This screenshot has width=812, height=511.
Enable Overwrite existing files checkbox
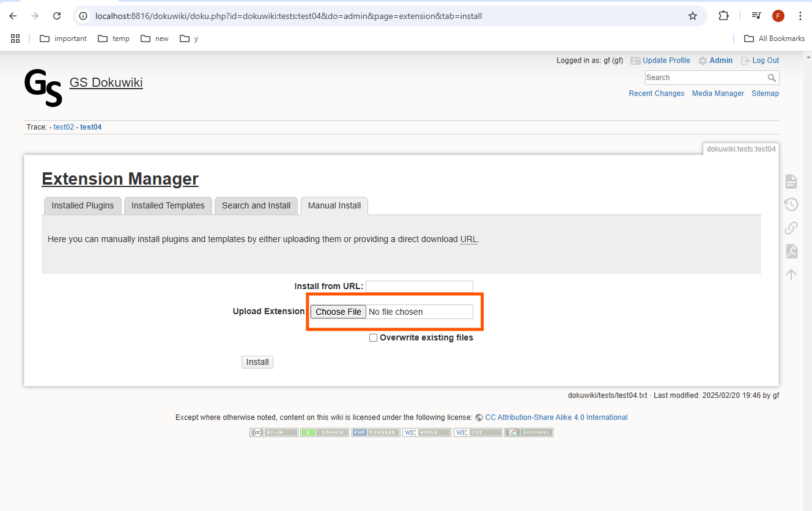tap(373, 337)
